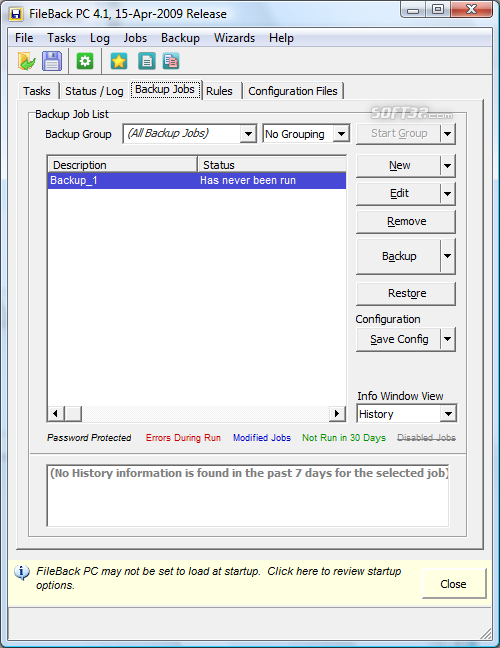Click the Errors During Run legend label
Image resolution: width=500 pixels, height=648 pixels.
pos(183,438)
